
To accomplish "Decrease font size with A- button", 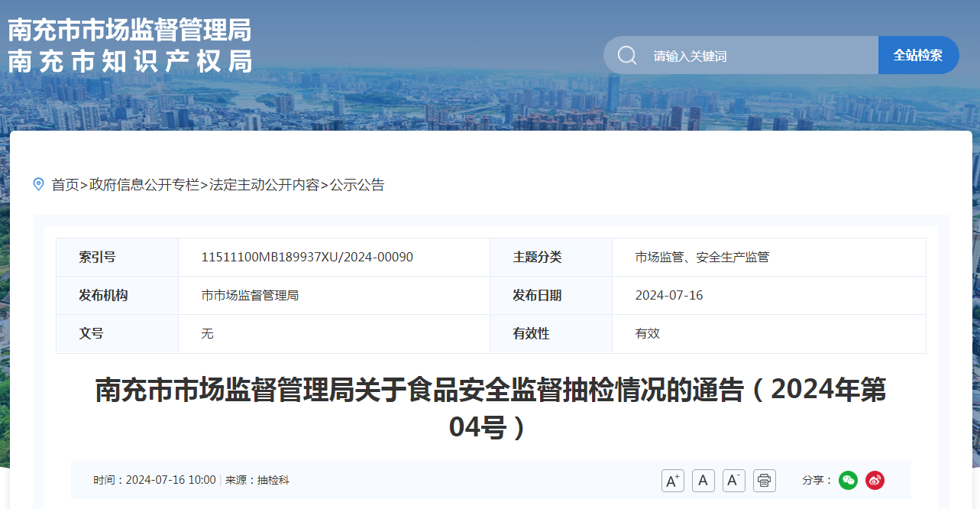I will (x=733, y=481).
